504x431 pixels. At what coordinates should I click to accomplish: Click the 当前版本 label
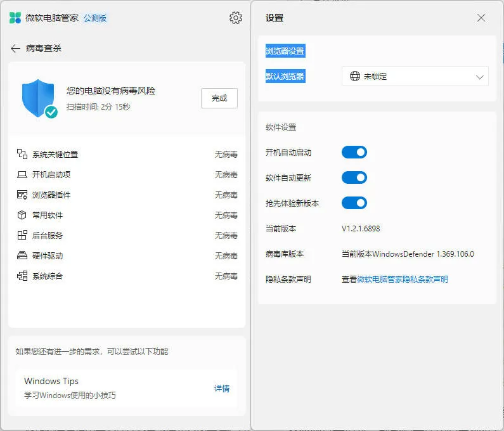tap(281, 229)
